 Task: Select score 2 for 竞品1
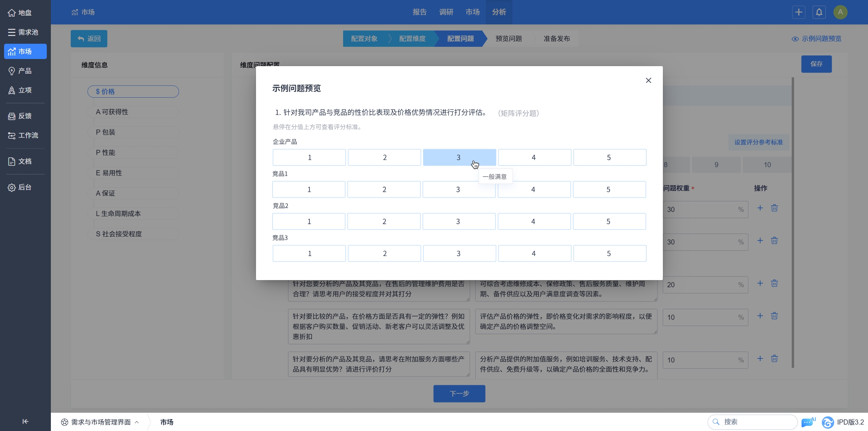click(x=384, y=189)
